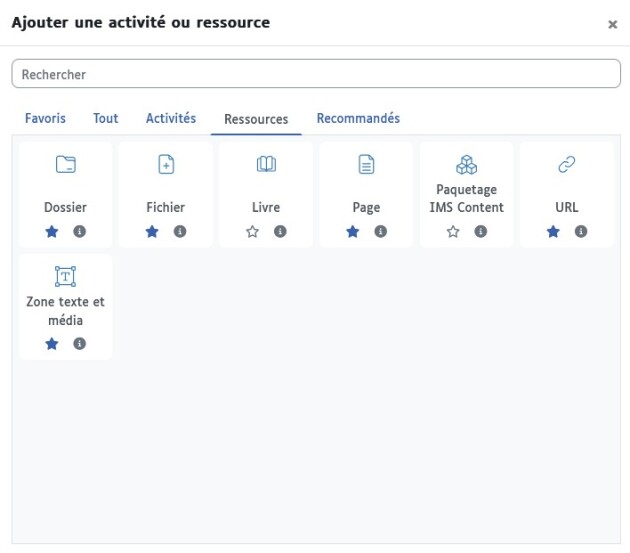630x553 pixels.
Task: Choose the URL link resource icon
Action: click(x=566, y=165)
